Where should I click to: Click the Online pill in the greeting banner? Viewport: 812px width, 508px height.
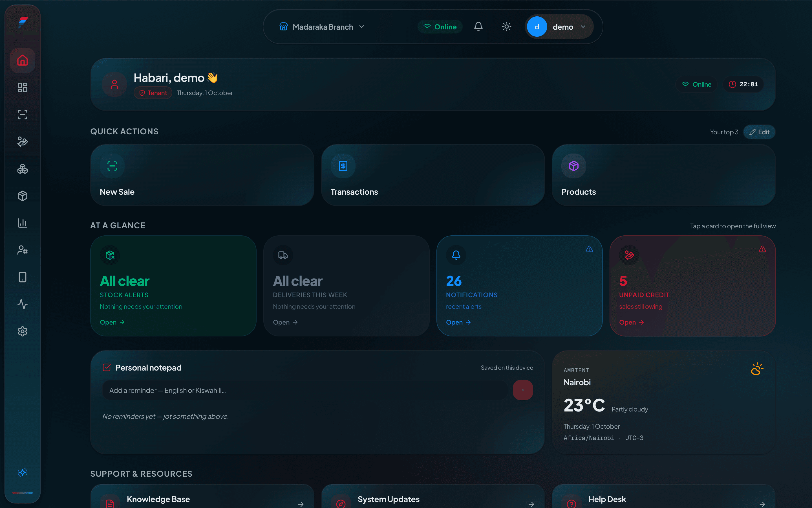click(x=697, y=84)
